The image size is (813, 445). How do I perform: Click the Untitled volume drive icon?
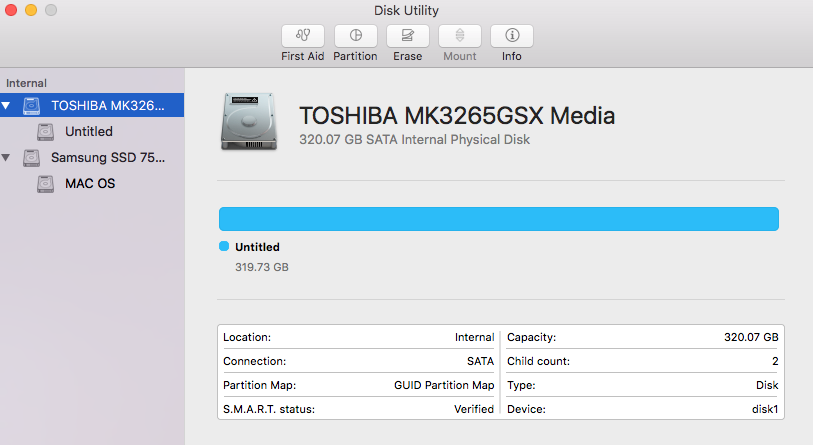coord(46,132)
